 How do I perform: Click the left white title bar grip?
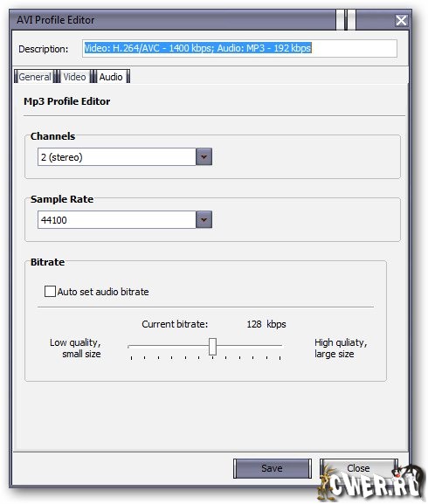(x=340, y=20)
